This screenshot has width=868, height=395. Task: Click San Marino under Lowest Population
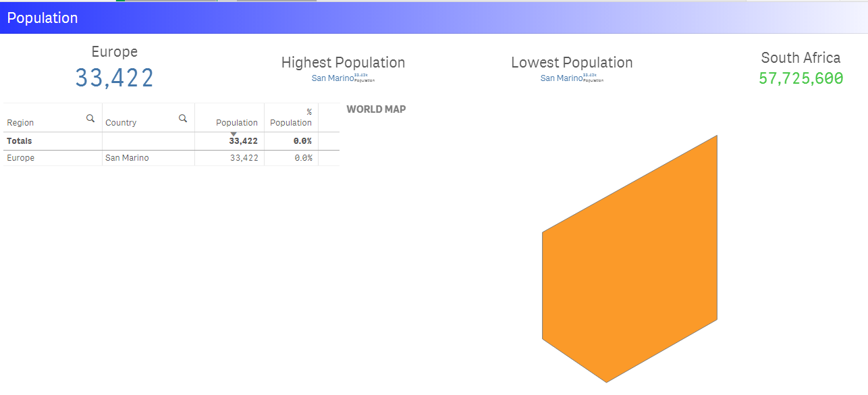click(562, 78)
